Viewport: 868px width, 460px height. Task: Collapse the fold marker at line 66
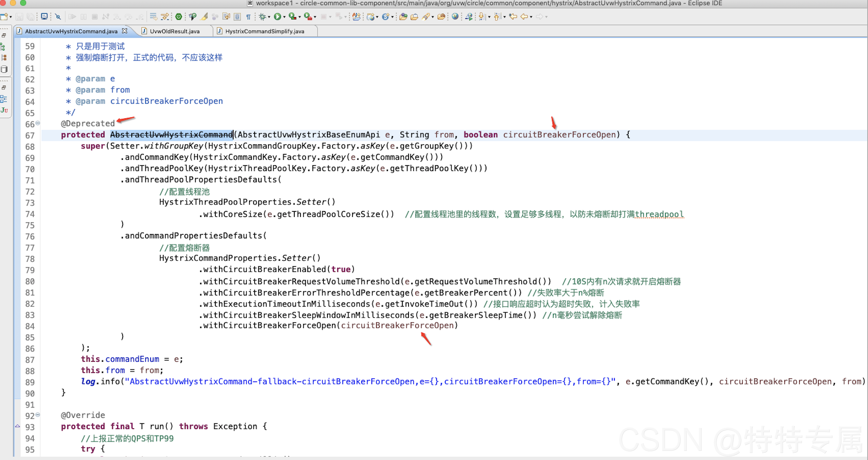(37, 123)
